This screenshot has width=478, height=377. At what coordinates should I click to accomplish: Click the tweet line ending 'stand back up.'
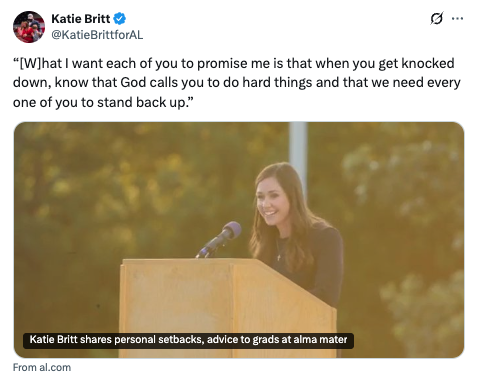point(103,102)
